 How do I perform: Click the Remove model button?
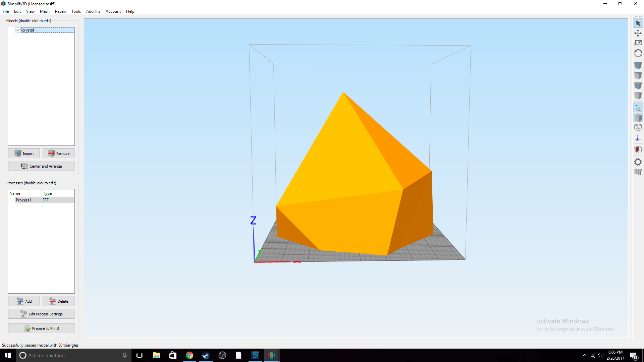coord(58,154)
